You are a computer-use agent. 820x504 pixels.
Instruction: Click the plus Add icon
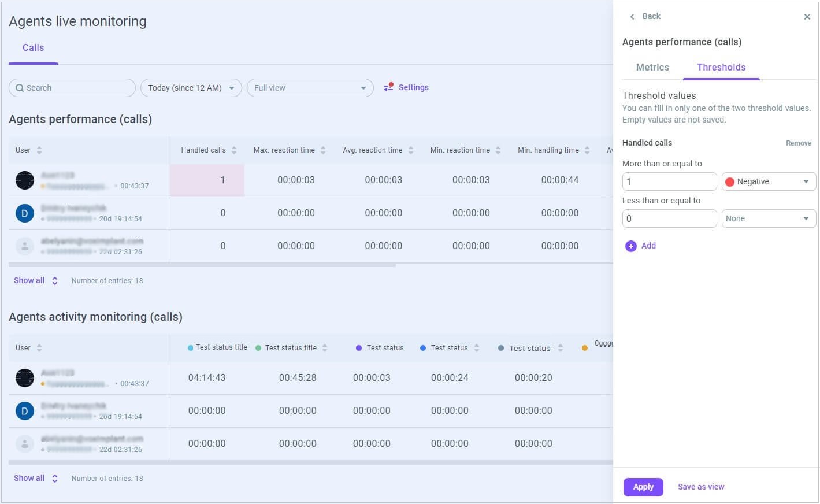click(x=631, y=246)
